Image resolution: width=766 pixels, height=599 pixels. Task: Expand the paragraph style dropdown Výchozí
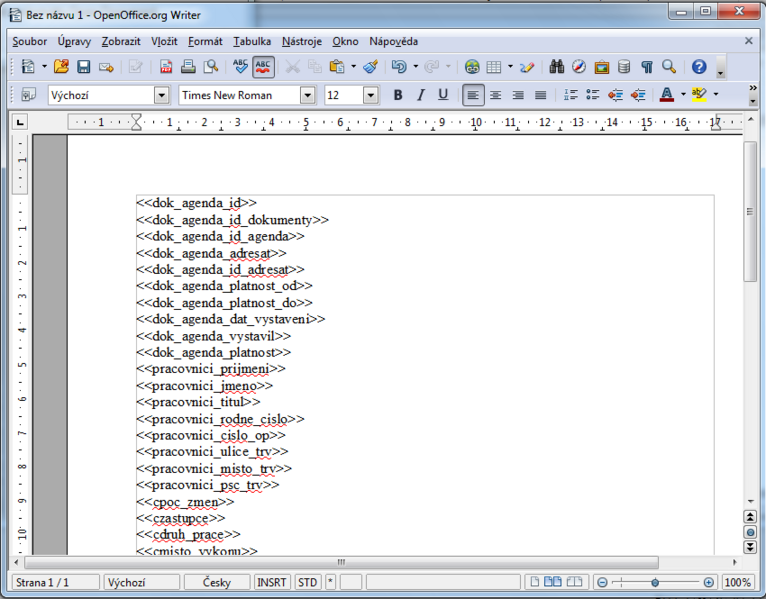click(x=162, y=95)
